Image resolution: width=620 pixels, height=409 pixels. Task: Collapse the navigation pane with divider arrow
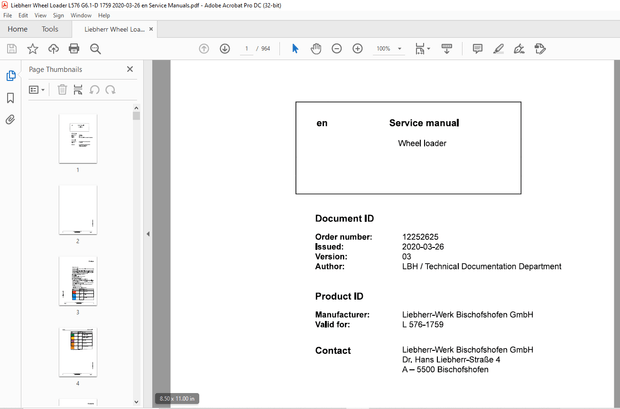(x=149, y=234)
